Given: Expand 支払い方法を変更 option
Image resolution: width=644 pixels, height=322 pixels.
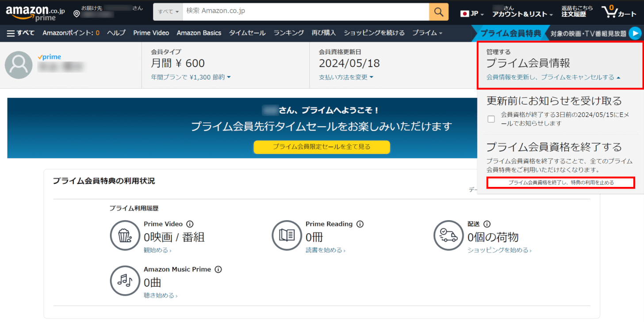Looking at the screenshot, I should point(346,77).
